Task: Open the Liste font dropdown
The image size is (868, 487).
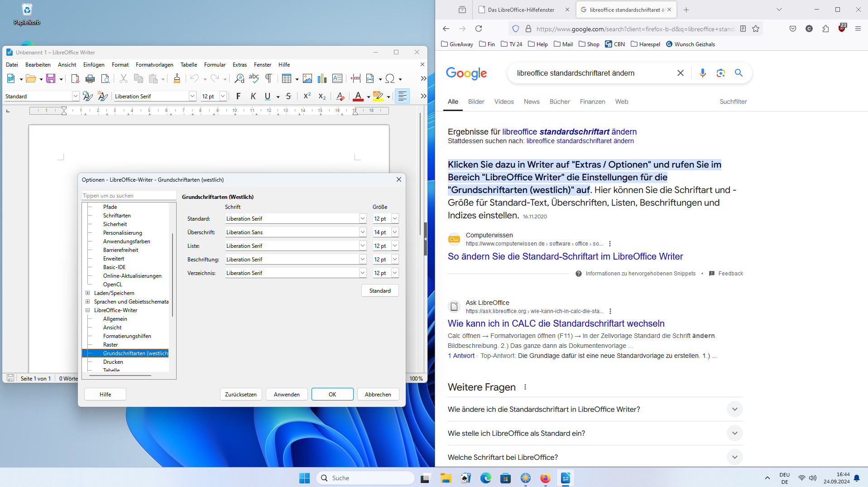Action: tap(363, 246)
